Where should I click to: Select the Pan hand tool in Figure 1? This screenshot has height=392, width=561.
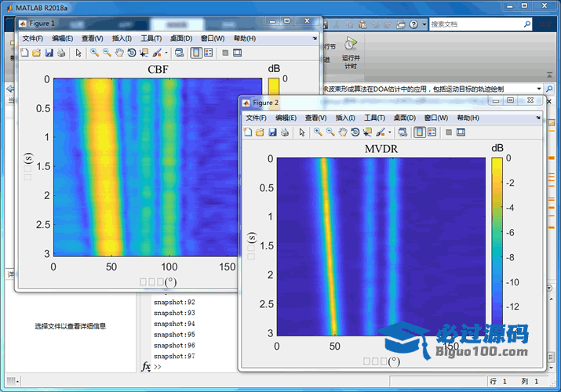[119, 53]
